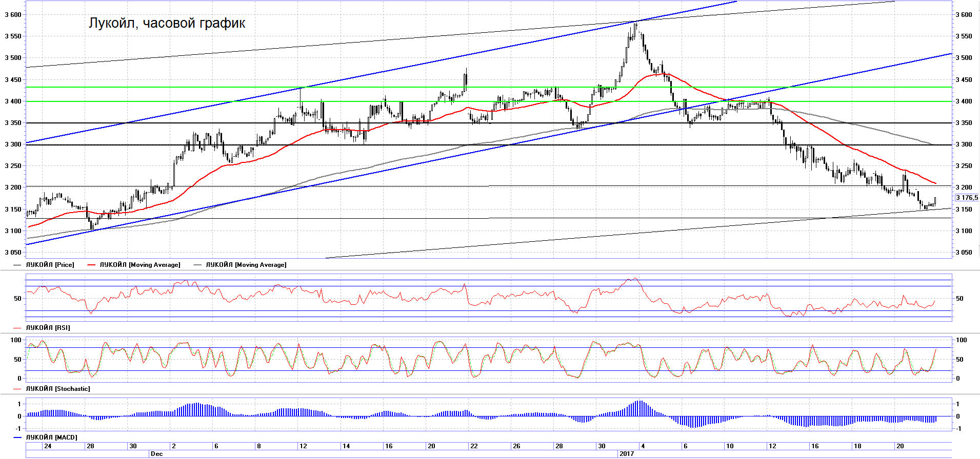Select the red 'ЛУКОЙЛ [Moving Average]' legend label
This screenshot has width=980, height=459.
pos(139,265)
